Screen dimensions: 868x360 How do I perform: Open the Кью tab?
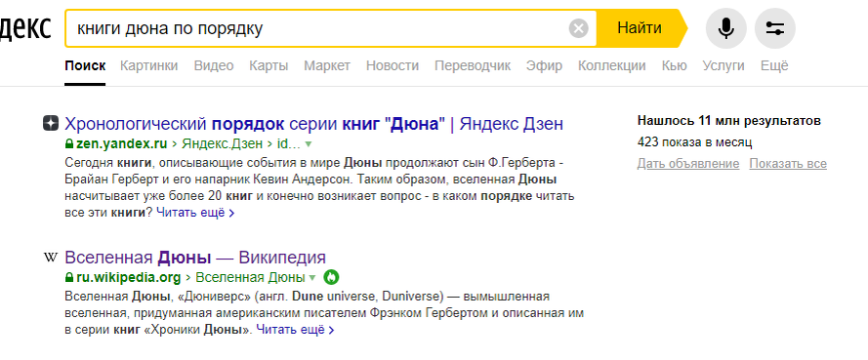675,65
